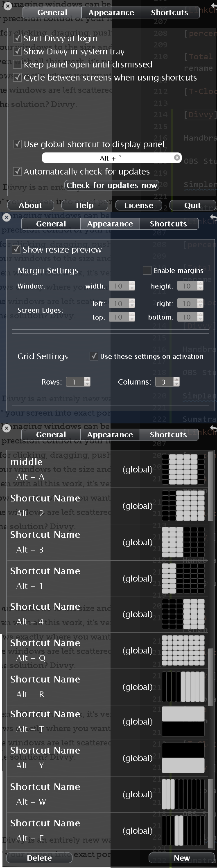Switch to the Appearance tab in the top panel
This screenshot has height=868, width=217.
coord(111,13)
